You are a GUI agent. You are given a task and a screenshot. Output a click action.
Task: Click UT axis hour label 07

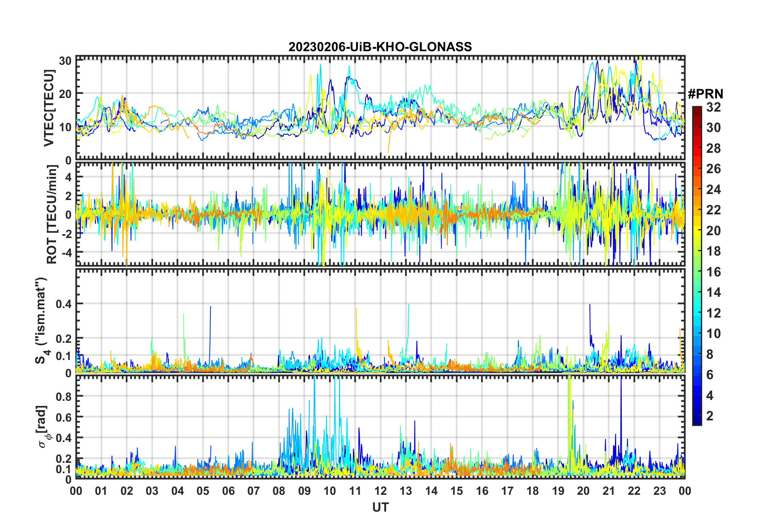pyautogui.click(x=254, y=491)
